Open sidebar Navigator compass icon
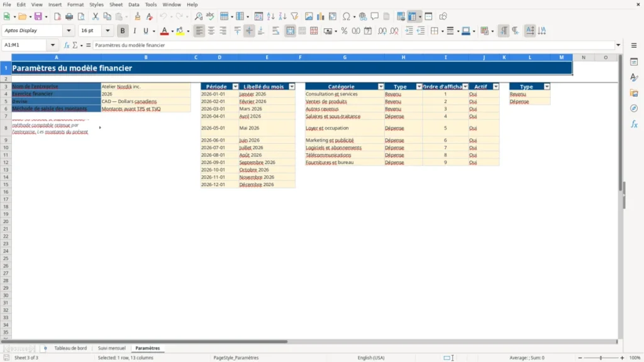Screen dimensions: 644x362 (634, 108)
